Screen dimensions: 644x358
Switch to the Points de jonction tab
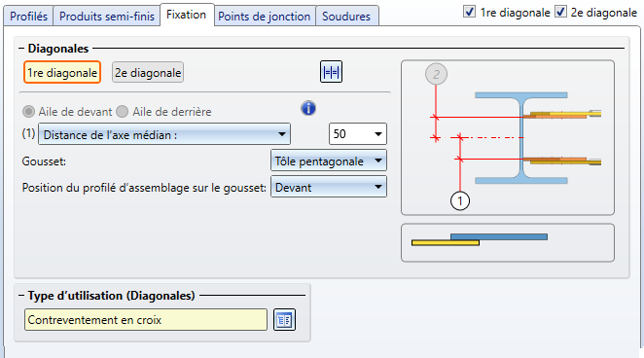point(265,16)
